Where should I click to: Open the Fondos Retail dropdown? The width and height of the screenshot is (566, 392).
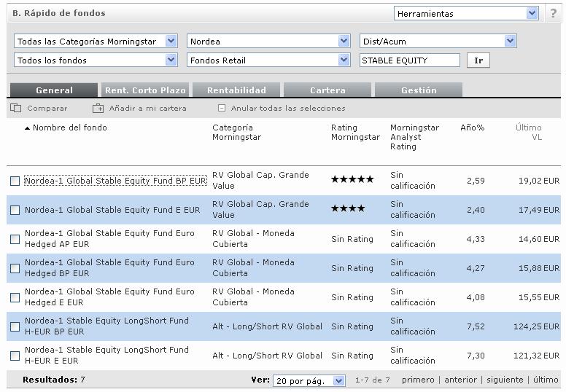click(x=268, y=60)
